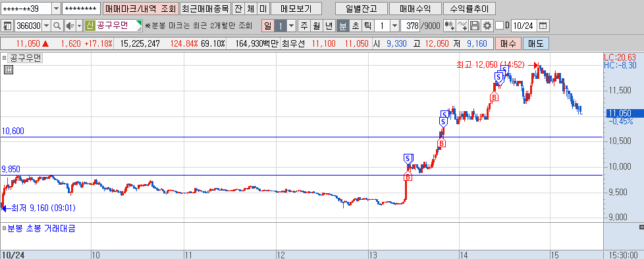Click the grid table icon below 공구우먼 label
The height and width of the screenshot is (259, 644).
[8, 70]
